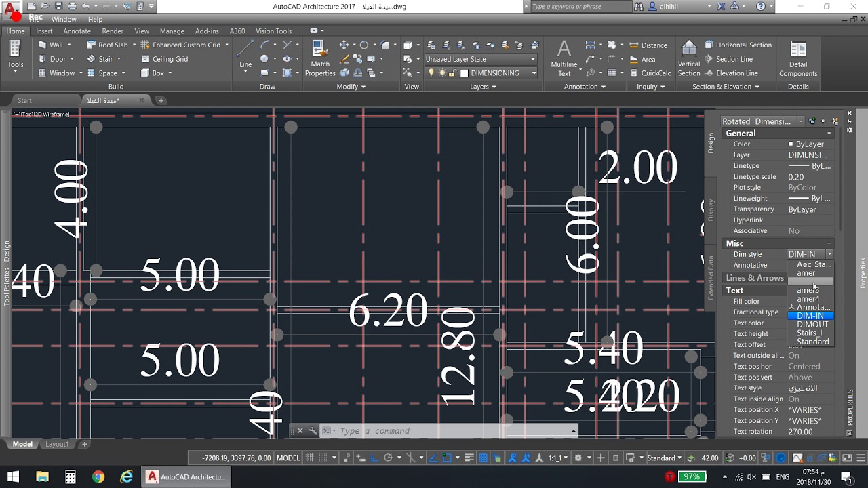Choose amer4 in dim style list

[x=808, y=299]
